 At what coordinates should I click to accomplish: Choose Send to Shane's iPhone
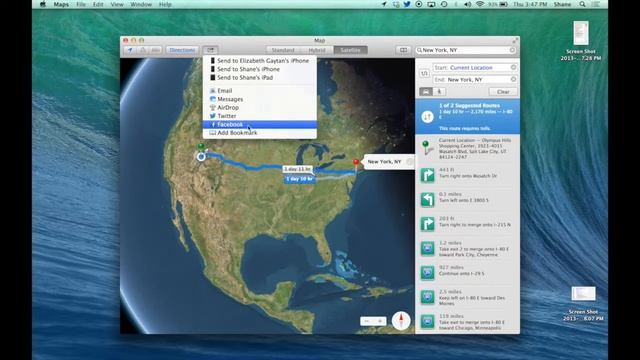pos(260,69)
